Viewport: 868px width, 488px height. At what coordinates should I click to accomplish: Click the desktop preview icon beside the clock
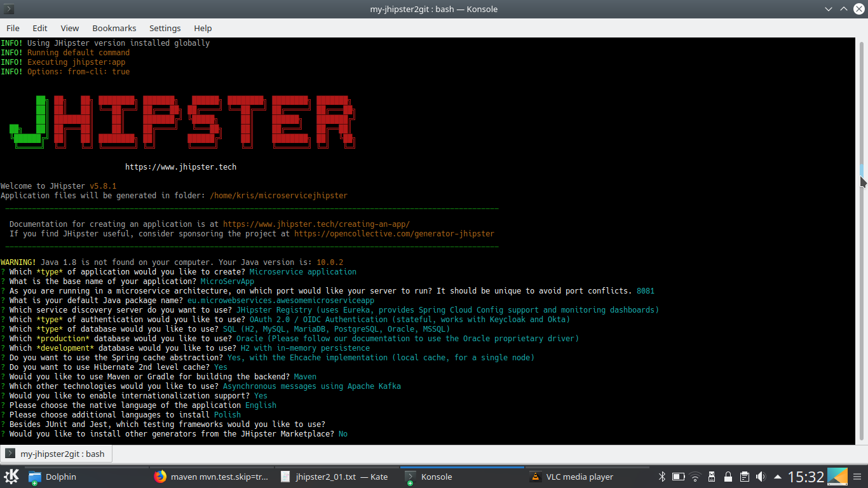pyautogui.click(x=837, y=477)
